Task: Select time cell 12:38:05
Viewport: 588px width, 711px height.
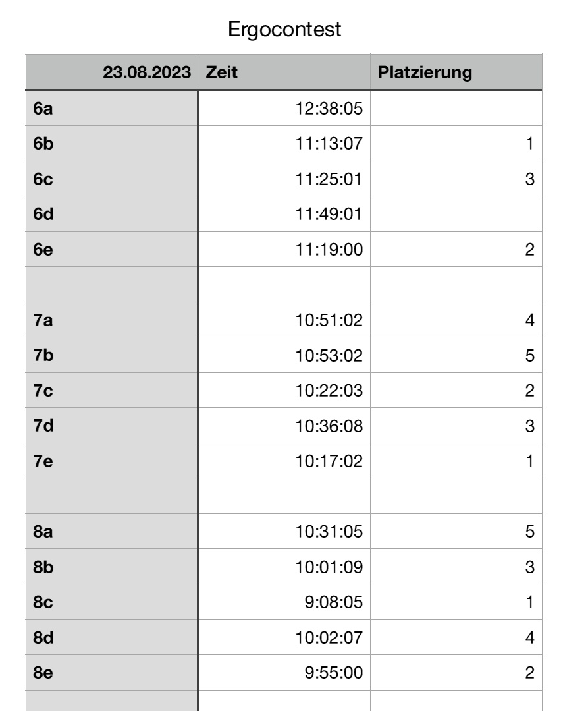Action: pyautogui.click(x=329, y=108)
